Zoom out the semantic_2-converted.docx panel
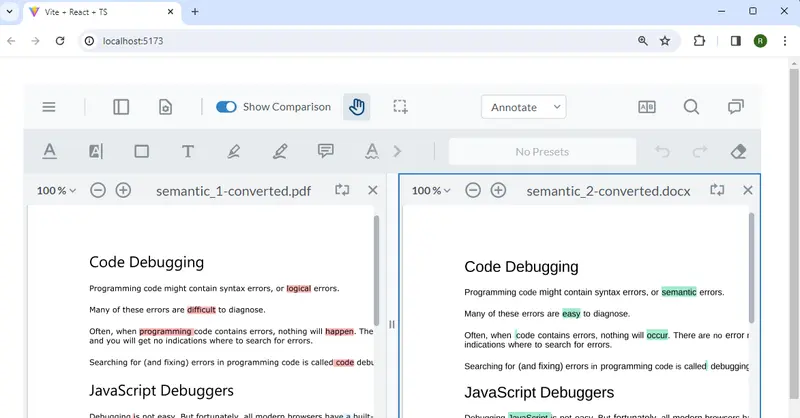 [473, 190]
